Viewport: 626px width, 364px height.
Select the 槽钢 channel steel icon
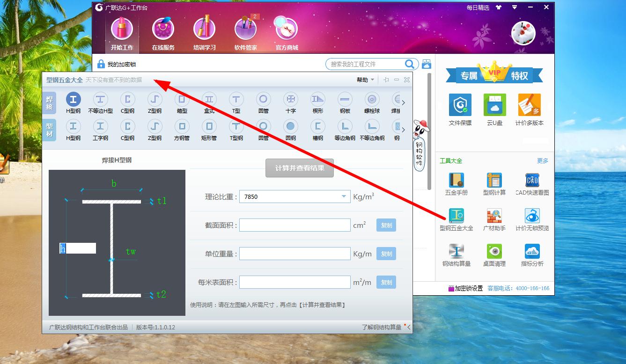(x=317, y=130)
